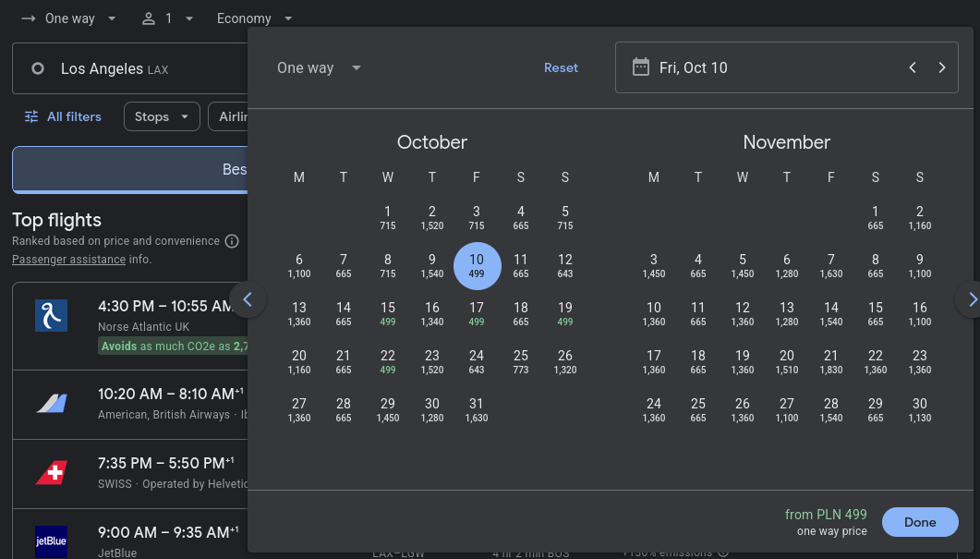Open info icon beside ranking description
Screen dimensions: 980x559
(x=232, y=241)
